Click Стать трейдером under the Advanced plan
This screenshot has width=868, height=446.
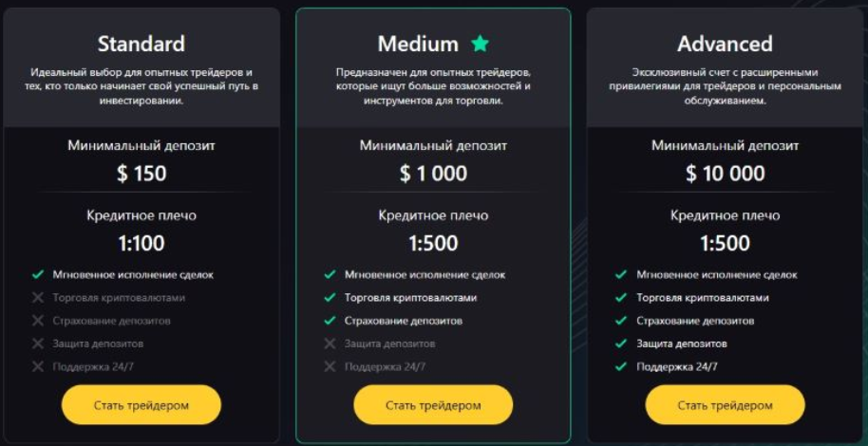pos(725,405)
